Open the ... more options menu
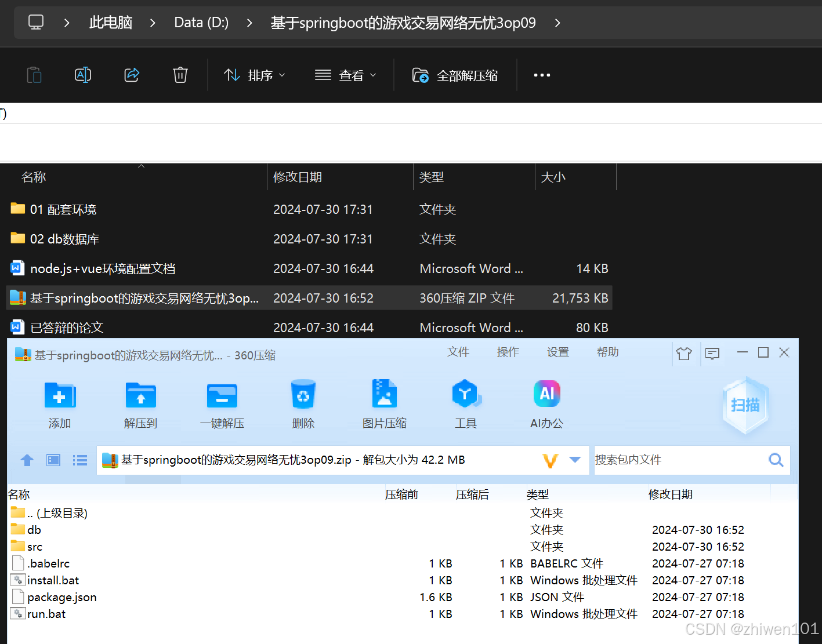This screenshot has height=644, width=822. click(x=541, y=75)
